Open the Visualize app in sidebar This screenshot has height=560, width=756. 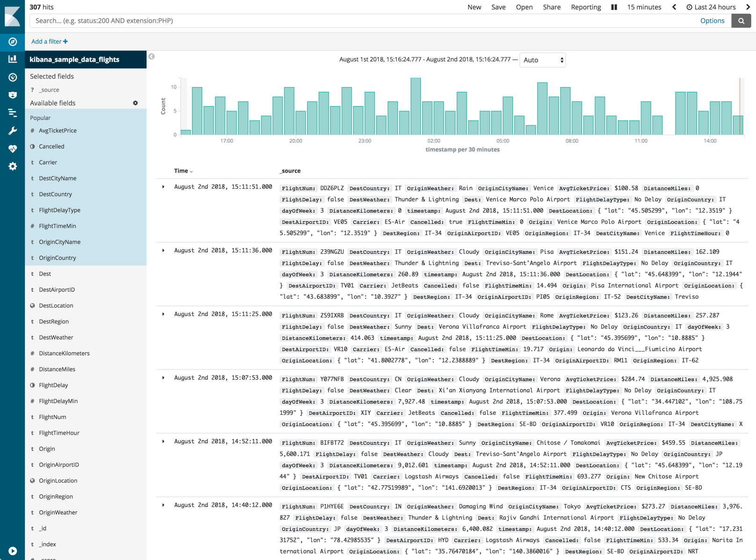[x=13, y=59]
